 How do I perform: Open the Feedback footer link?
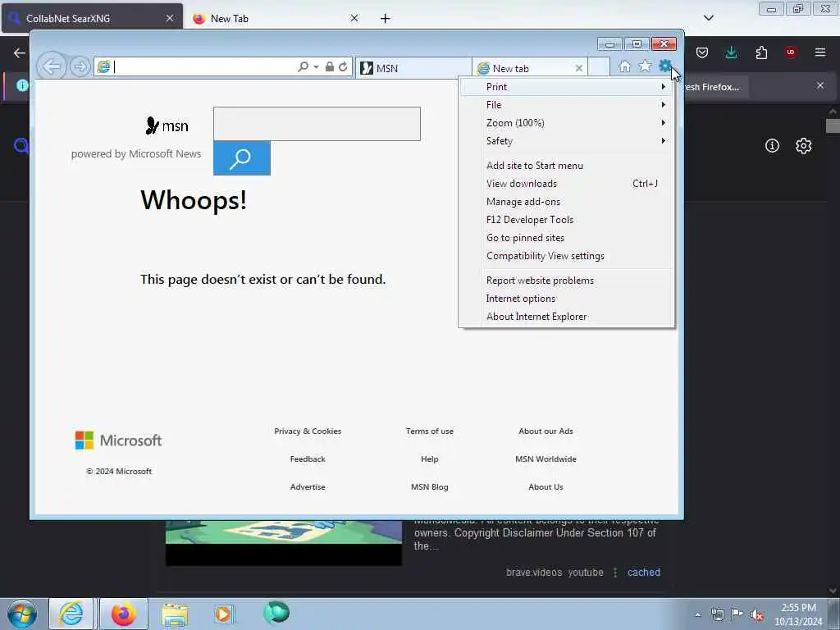(x=308, y=459)
